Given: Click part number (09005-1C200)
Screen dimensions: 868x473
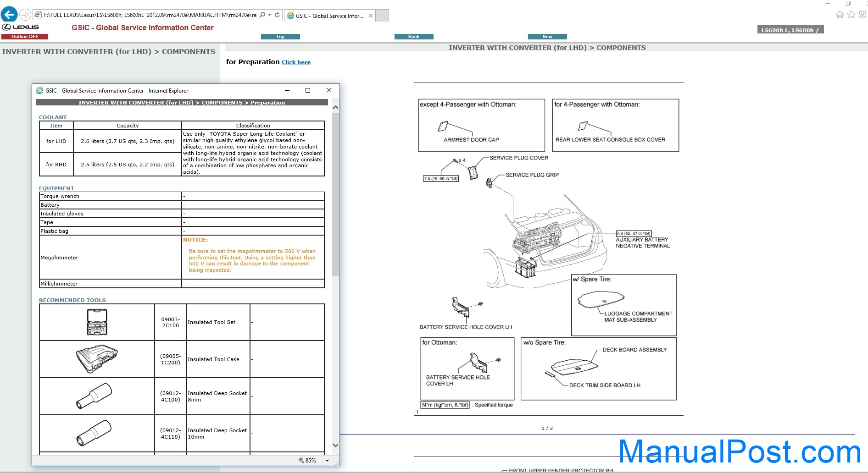Looking at the screenshot, I should (x=171, y=359).
